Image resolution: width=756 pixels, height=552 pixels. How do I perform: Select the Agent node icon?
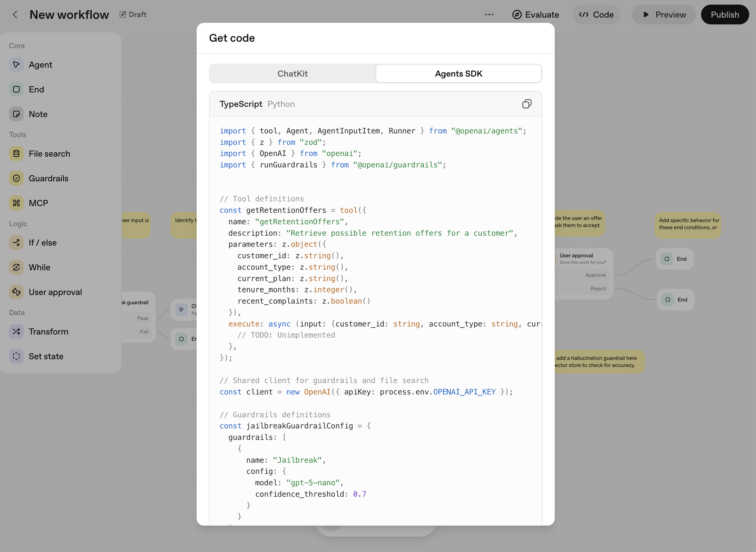[16, 65]
